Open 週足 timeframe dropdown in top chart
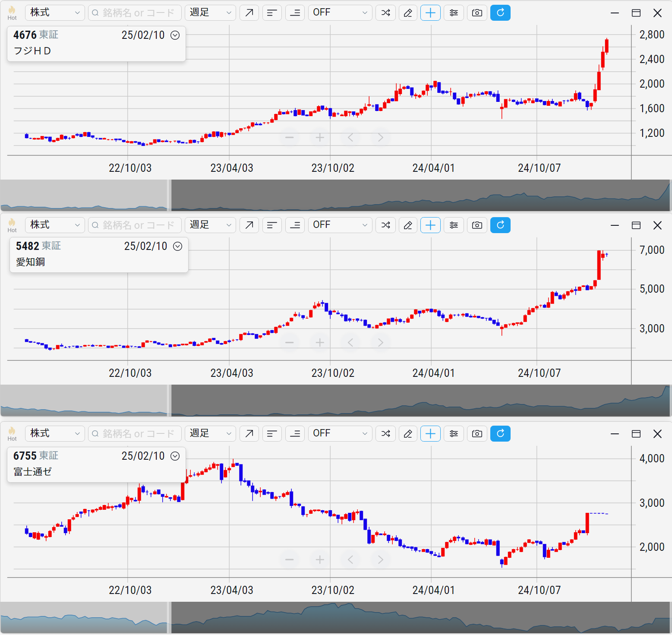 pyautogui.click(x=210, y=13)
